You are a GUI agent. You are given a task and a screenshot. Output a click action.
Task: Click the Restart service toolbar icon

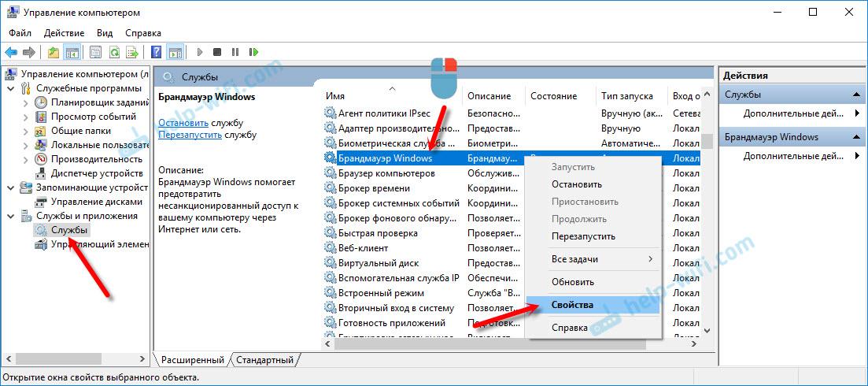[x=253, y=52]
